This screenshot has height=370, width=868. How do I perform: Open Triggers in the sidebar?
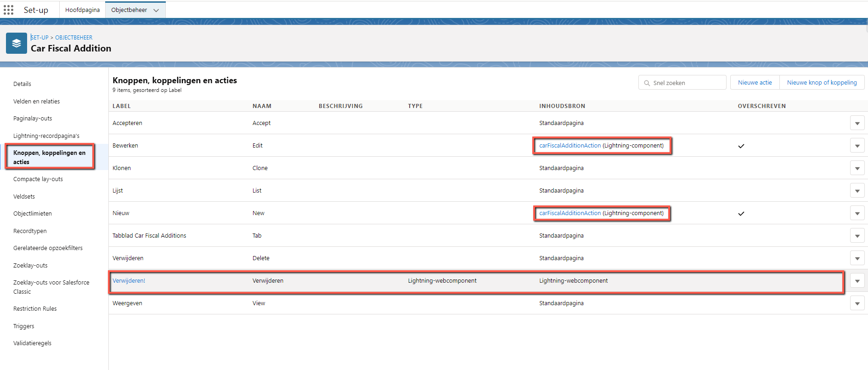point(23,326)
